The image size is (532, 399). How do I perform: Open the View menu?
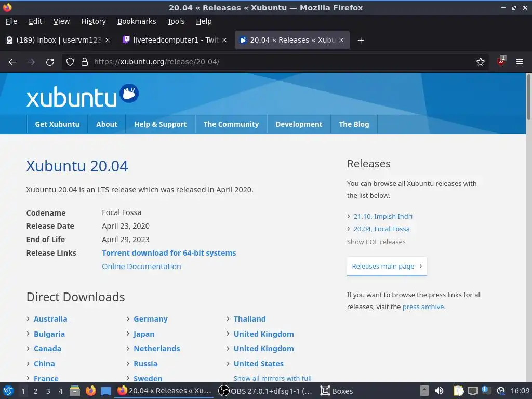pyautogui.click(x=61, y=21)
